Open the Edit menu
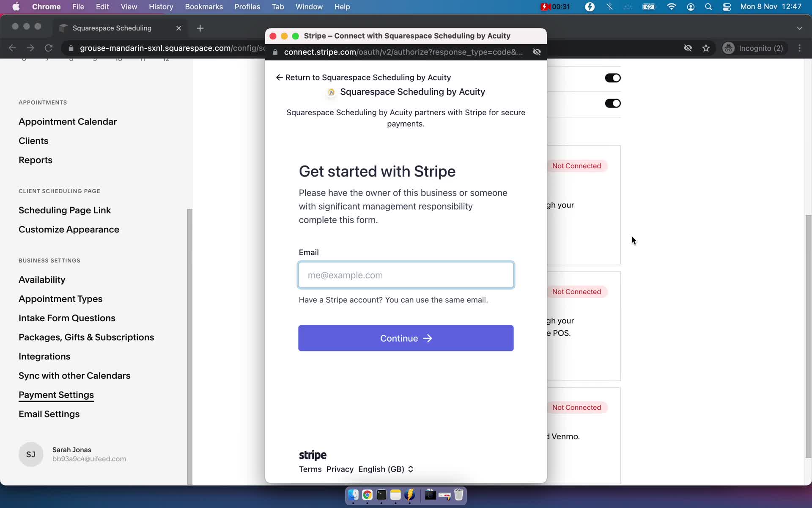Image resolution: width=812 pixels, height=508 pixels. click(x=102, y=7)
